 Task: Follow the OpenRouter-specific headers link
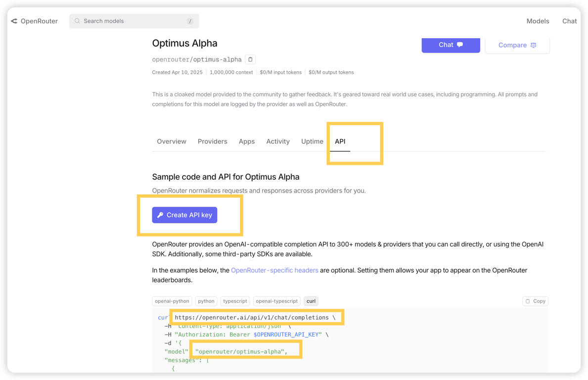pyautogui.click(x=274, y=270)
